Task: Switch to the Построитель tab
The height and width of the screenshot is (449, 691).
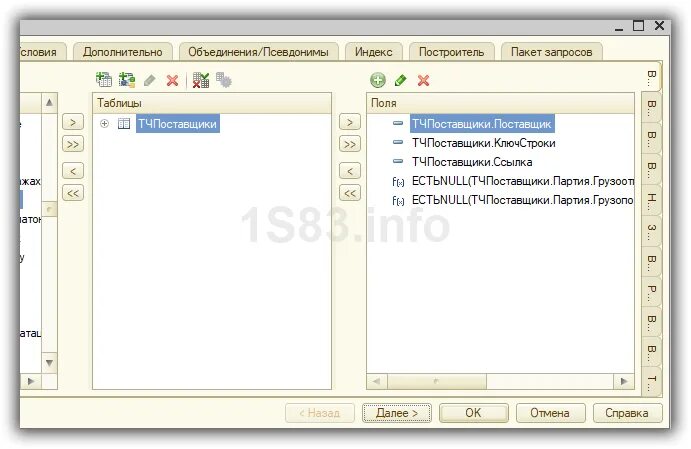Action: point(452,52)
